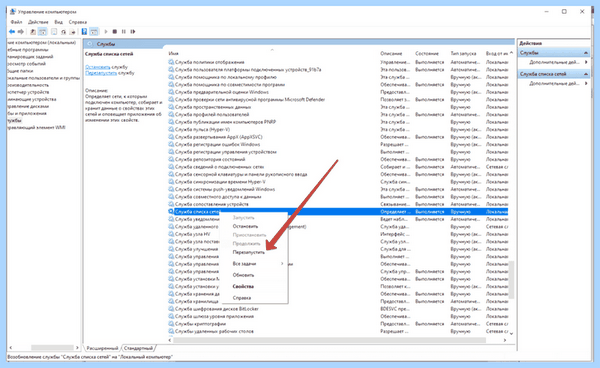This screenshot has width=600, height=368.
Task: Click the blue Help toolbar icon
Action: coord(84,32)
